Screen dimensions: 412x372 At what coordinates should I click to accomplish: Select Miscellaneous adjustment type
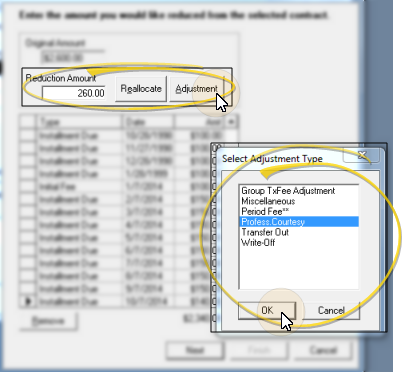pyautogui.click(x=299, y=201)
